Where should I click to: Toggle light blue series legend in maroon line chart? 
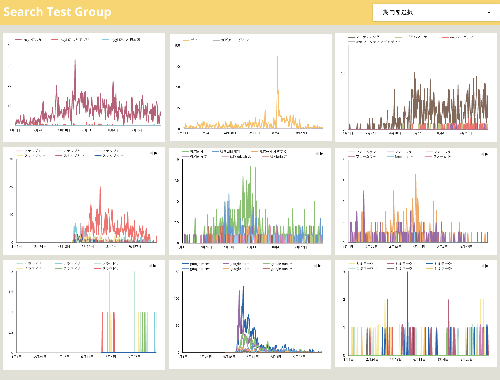[121, 40]
